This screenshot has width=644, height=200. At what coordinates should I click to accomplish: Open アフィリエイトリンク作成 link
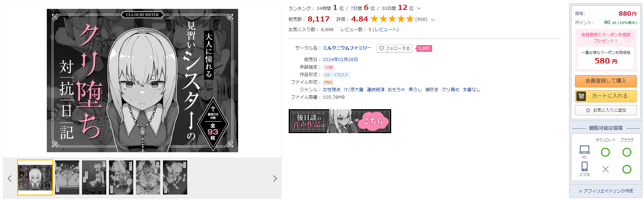click(606, 191)
